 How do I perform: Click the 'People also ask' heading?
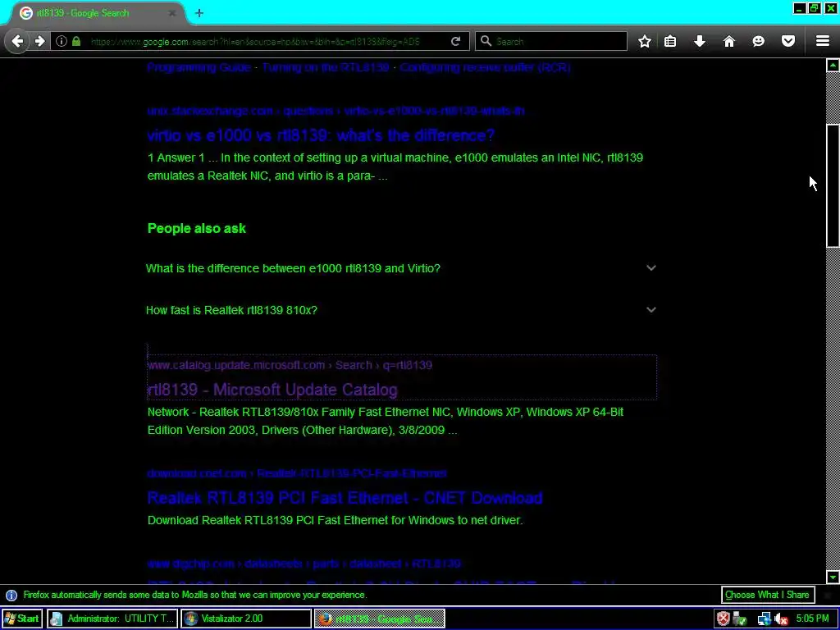pyautogui.click(x=197, y=228)
